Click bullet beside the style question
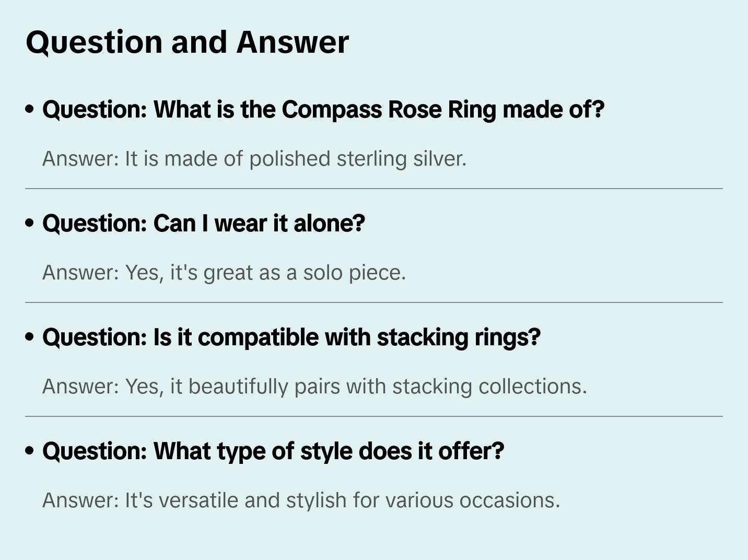The height and width of the screenshot is (560, 748). (30, 451)
